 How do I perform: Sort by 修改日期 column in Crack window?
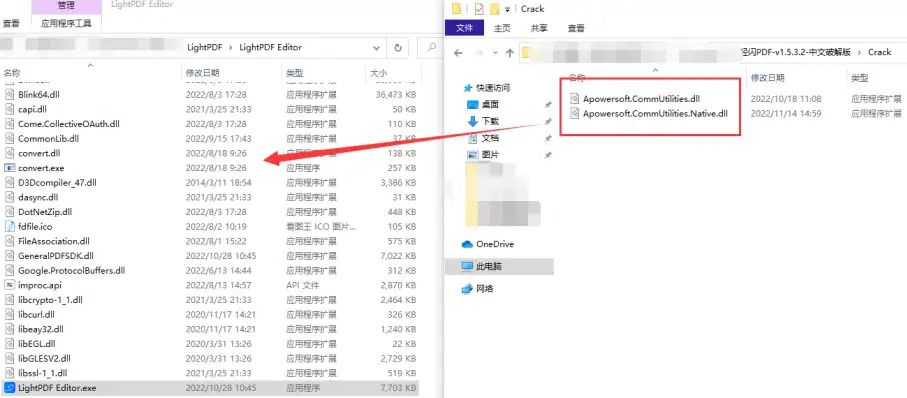click(x=768, y=78)
